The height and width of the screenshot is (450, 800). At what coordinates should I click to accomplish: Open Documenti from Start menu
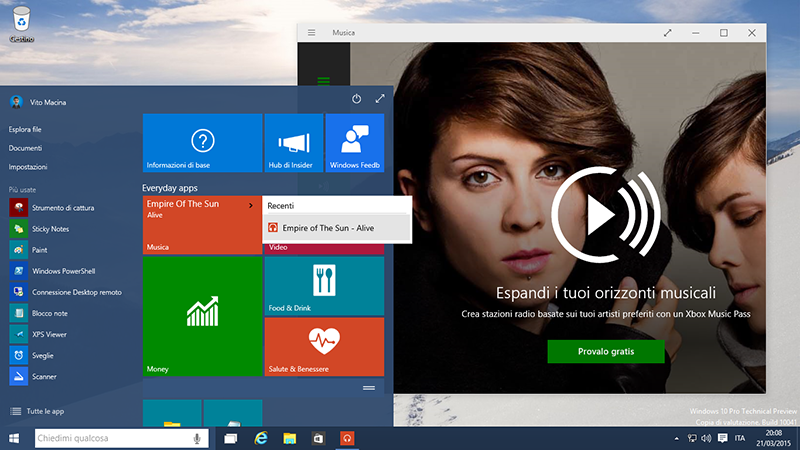click(26, 148)
